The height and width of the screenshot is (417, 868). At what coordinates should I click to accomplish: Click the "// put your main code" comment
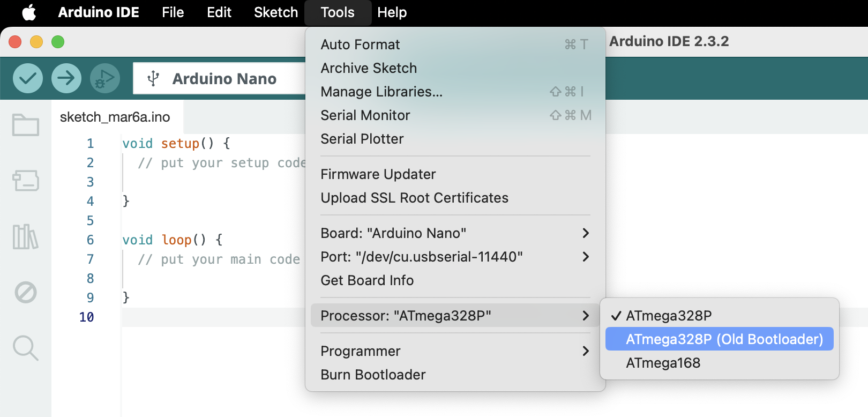(x=219, y=259)
